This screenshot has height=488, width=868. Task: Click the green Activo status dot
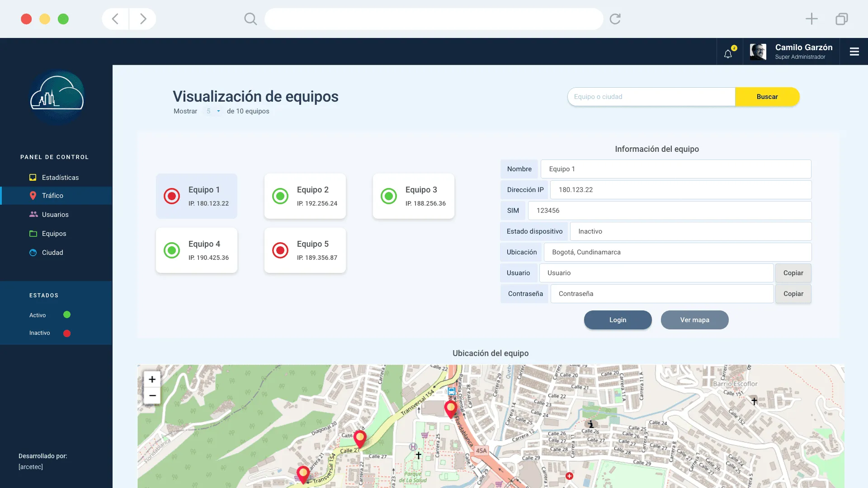67,315
